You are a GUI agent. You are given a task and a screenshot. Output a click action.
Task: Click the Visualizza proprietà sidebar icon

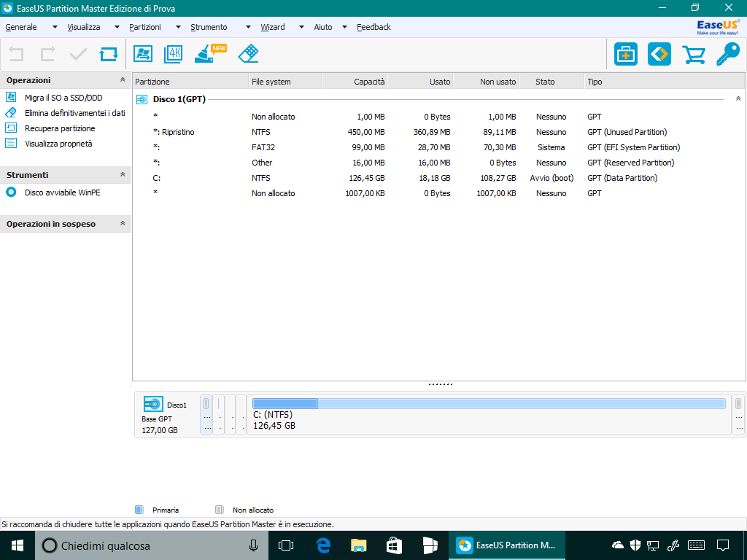[x=11, y=144]
